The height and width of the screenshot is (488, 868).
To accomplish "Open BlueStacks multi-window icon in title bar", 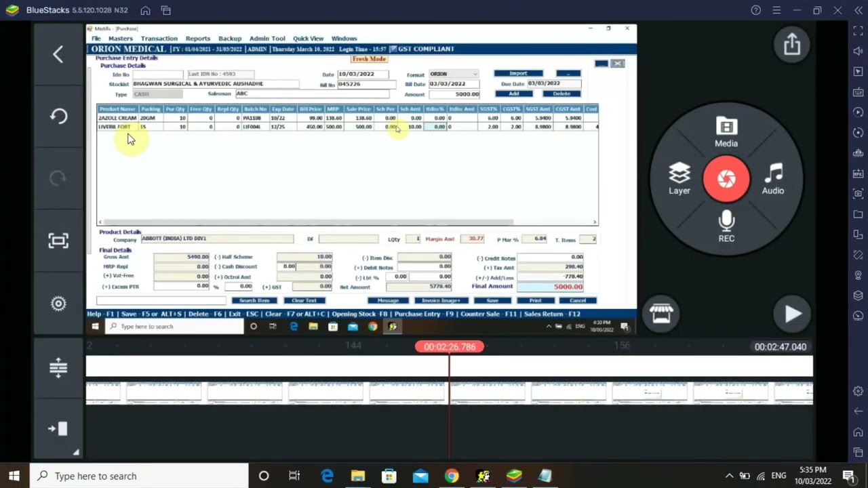I will (166, 10).
